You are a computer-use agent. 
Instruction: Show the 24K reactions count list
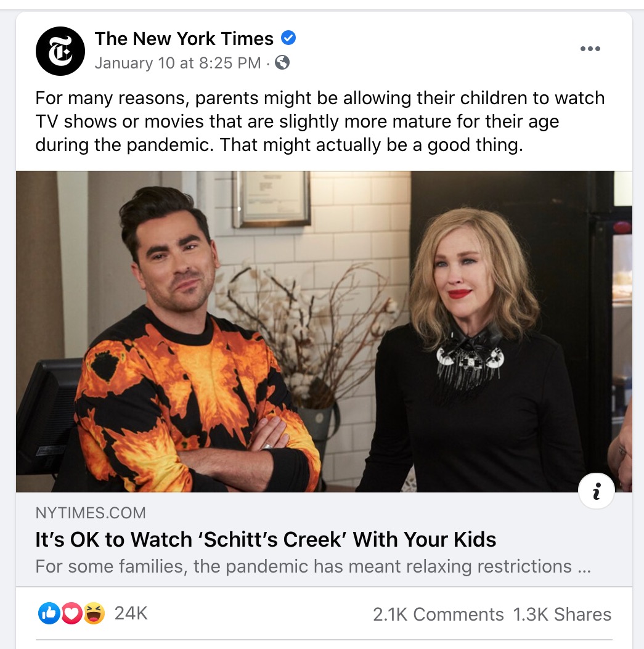131,613
